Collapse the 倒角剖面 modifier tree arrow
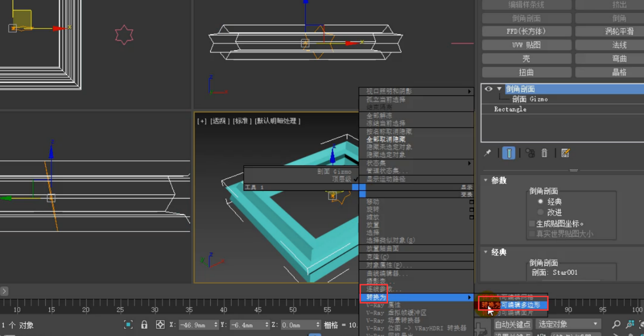Viewport: 644px width, 336px height. [x=499, y=89]
